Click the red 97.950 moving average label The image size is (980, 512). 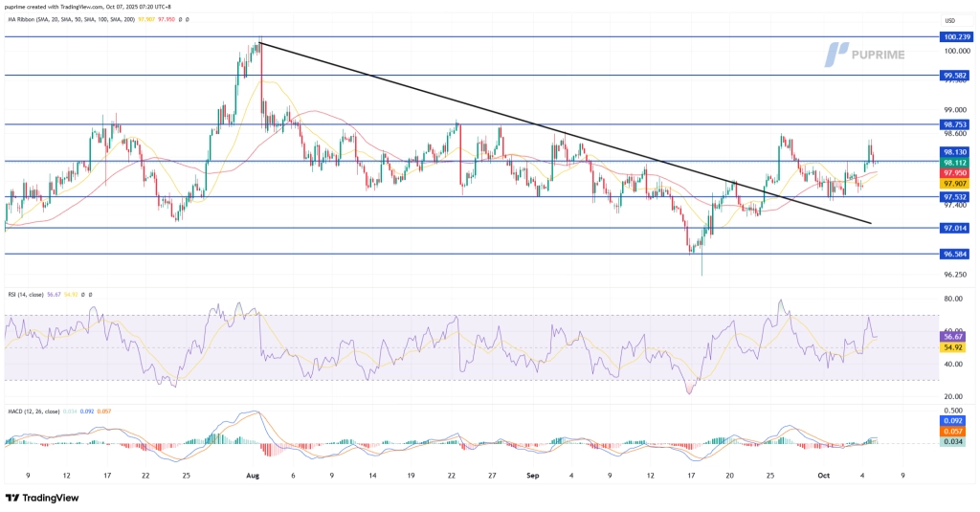pyautogui.click(x=957, y=173)
